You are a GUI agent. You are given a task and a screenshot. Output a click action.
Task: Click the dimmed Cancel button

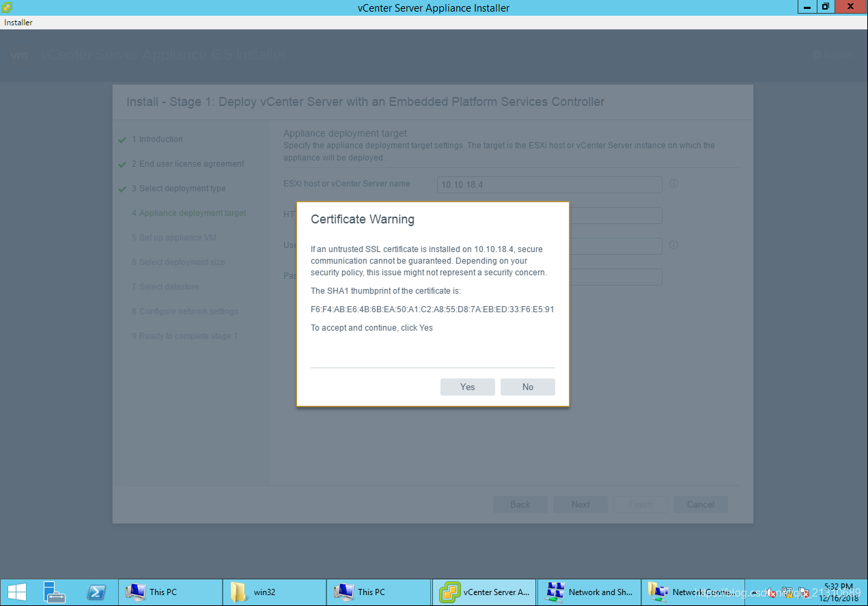701,504
